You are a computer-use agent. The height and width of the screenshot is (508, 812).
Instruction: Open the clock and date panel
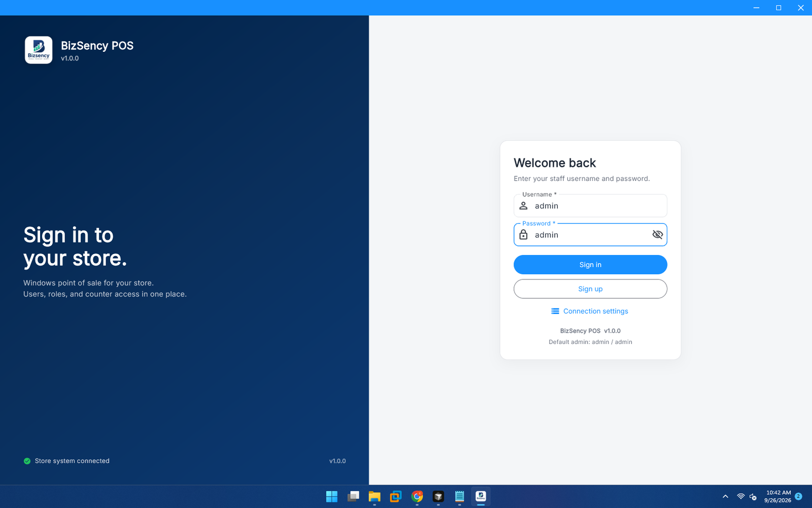pyautogui.click(x=778, y=496)
